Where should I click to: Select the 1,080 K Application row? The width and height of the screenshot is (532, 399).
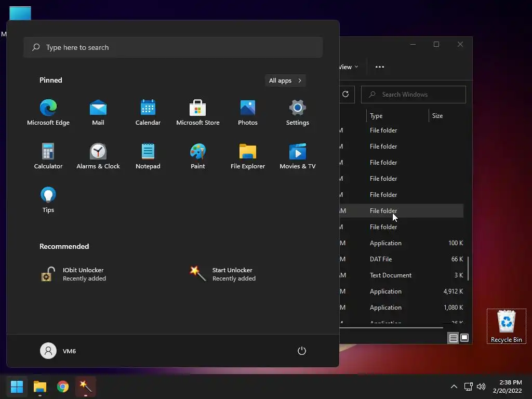pos(402,308)
